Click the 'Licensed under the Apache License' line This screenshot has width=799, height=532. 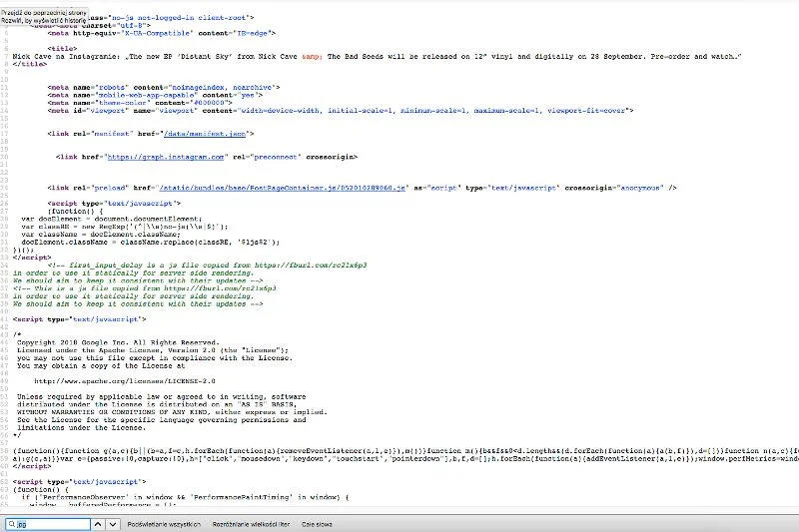(x=153, y=350)
